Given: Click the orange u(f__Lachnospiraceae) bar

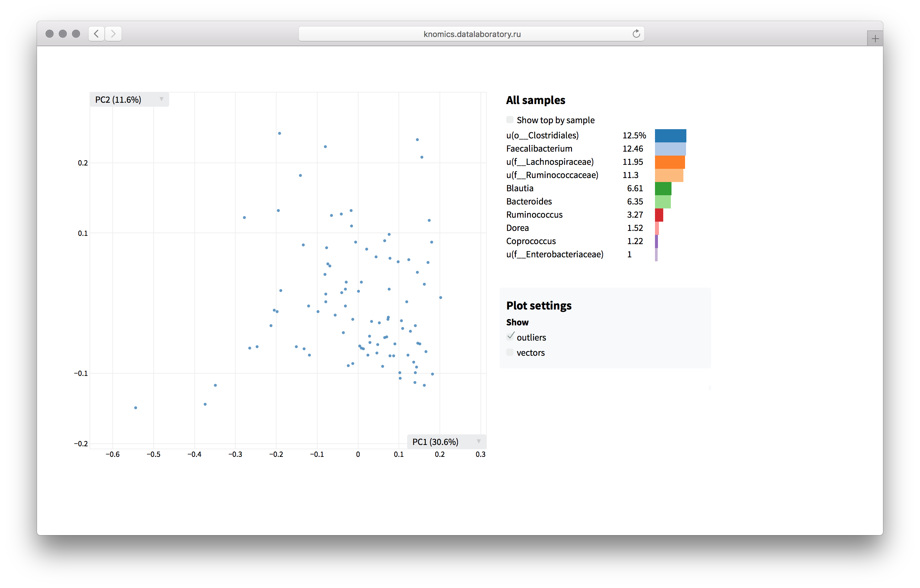Looking at the screenshot, I should point(670,162).
